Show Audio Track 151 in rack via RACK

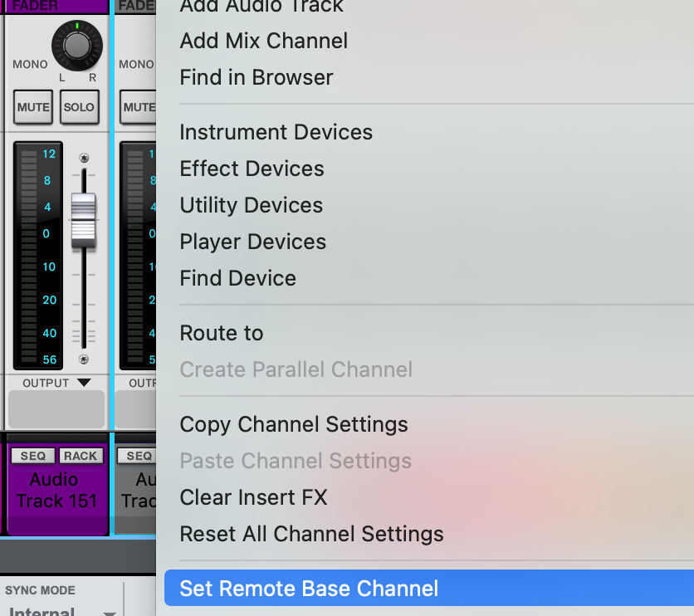click(81, 456)
